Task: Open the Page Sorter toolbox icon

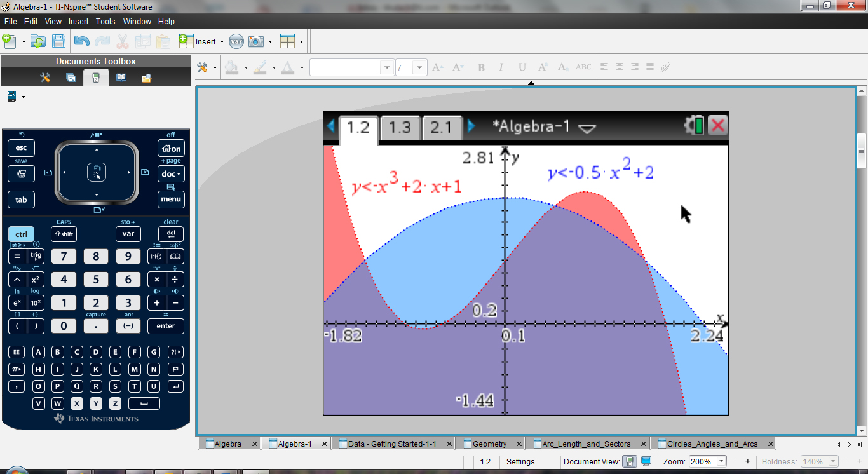Action: [71, 78]
